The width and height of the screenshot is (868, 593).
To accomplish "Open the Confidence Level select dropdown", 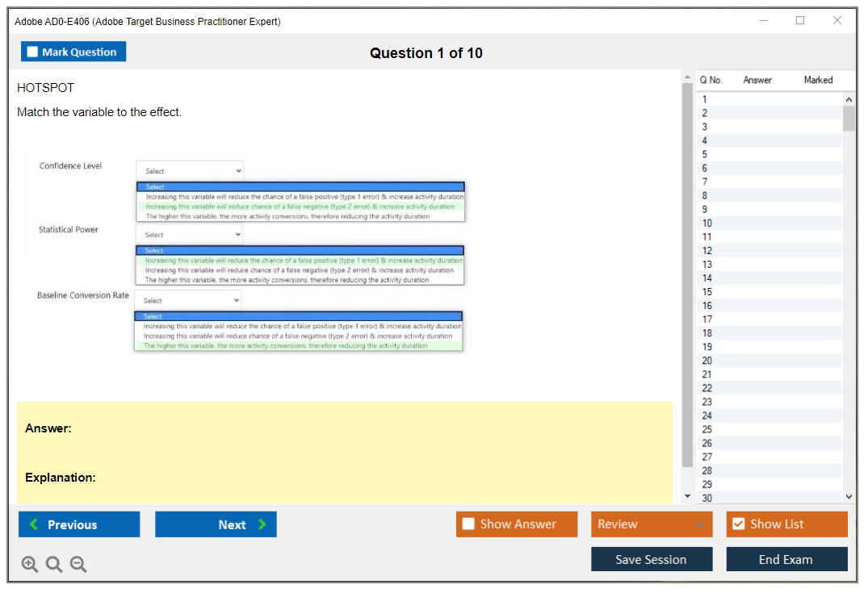I will point(190,171).
